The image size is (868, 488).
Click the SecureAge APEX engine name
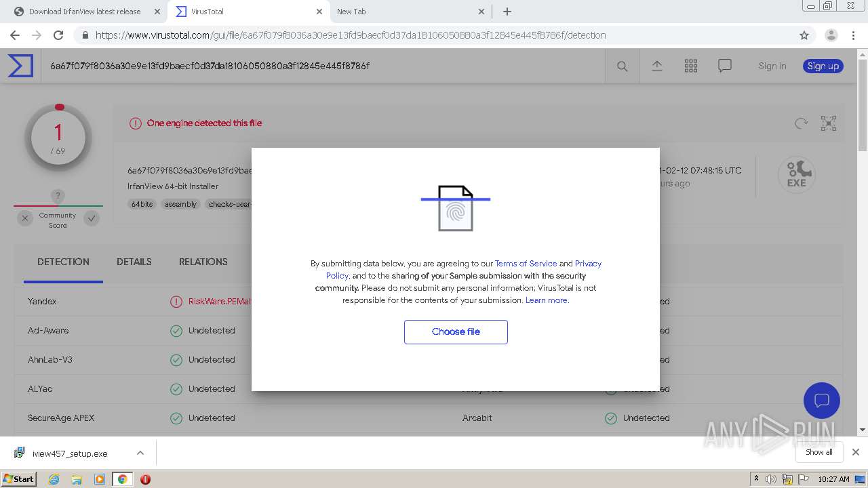click(61, 418)
